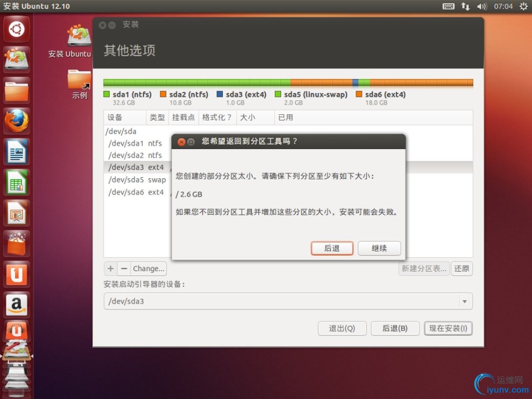Click the sda3 (ext4) legend swatch
Image resolution: width=532 pixels, height=399 pixels.
[220, 94]
